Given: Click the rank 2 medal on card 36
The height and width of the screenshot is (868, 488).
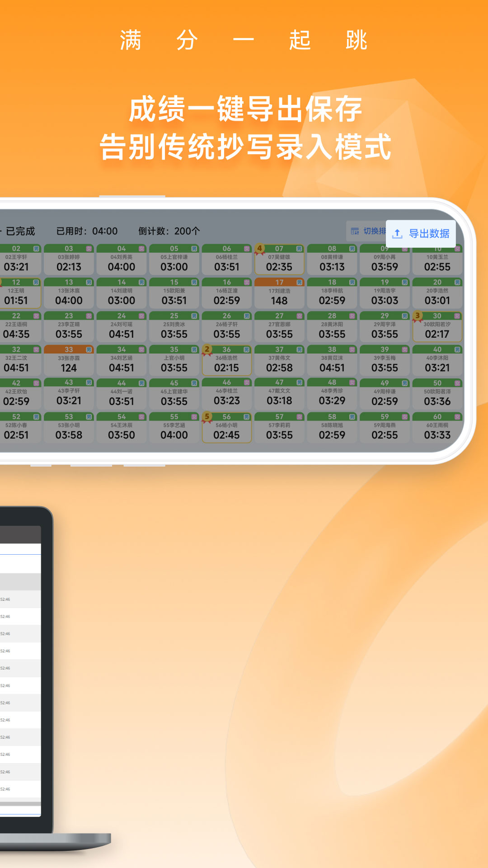Looking at the screenshot, I should coord(207,349).
